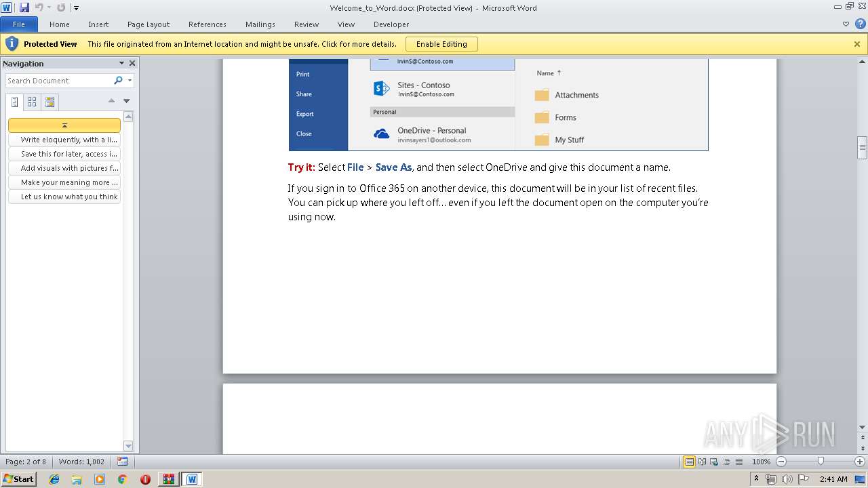Click the Word application icon in title bar
Image resolution: width=868 pixels, height=488 pixels.
tap(6, 7)
